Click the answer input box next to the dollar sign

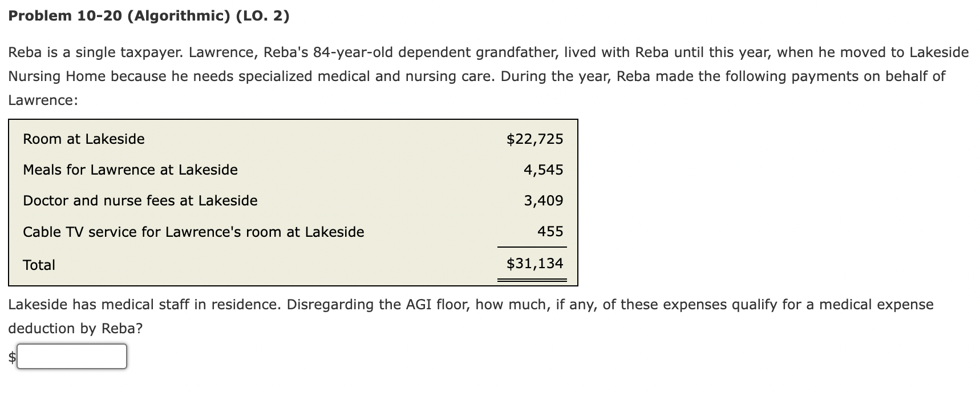click(x=71, y=357)
